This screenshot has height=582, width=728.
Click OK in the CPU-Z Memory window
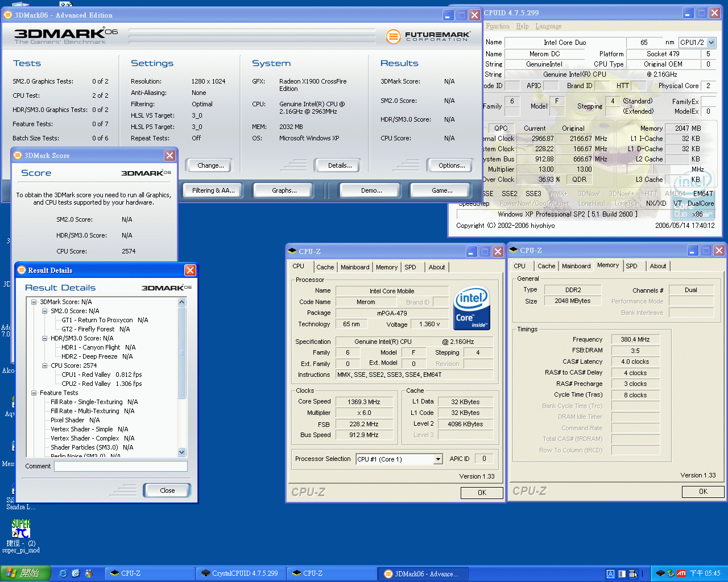703,492
